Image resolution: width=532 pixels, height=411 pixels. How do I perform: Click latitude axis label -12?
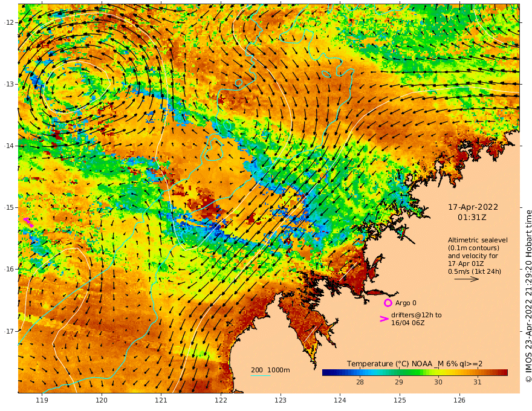[x=8, y=22]
